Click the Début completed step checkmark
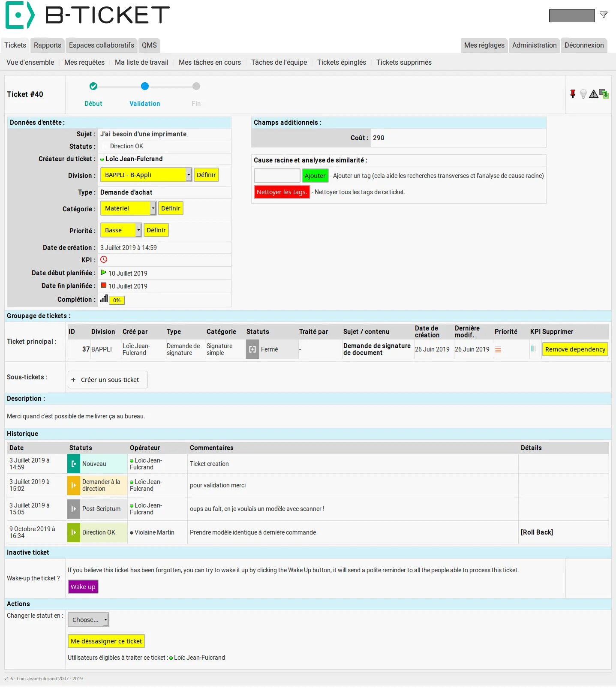This screenshot has height=688, width=616. [93, 86]
